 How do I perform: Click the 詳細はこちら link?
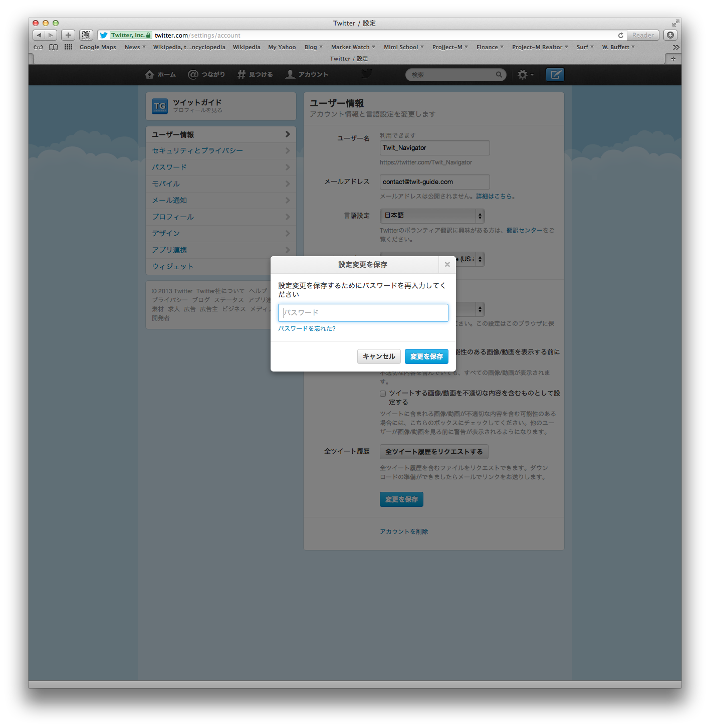coord(494,196)
